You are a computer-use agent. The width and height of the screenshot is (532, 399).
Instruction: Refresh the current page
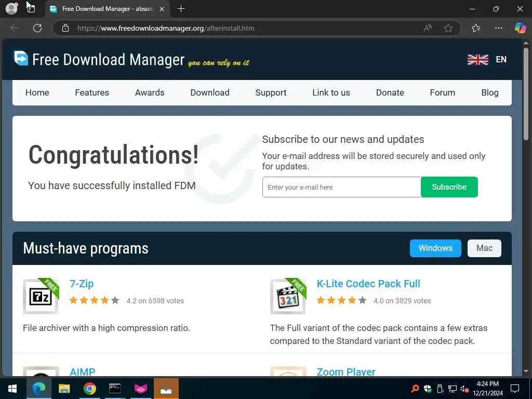point(37,28)
